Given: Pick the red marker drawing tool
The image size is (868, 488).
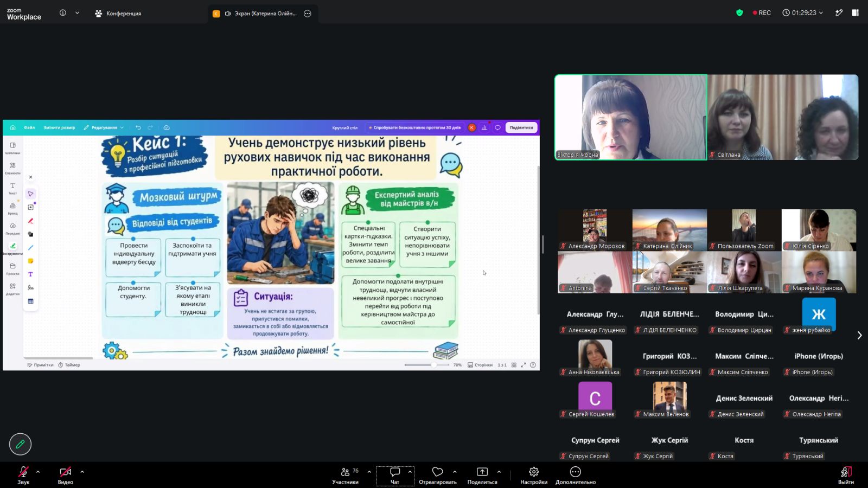Looking at the screenshot, I should tap(30, 221).
